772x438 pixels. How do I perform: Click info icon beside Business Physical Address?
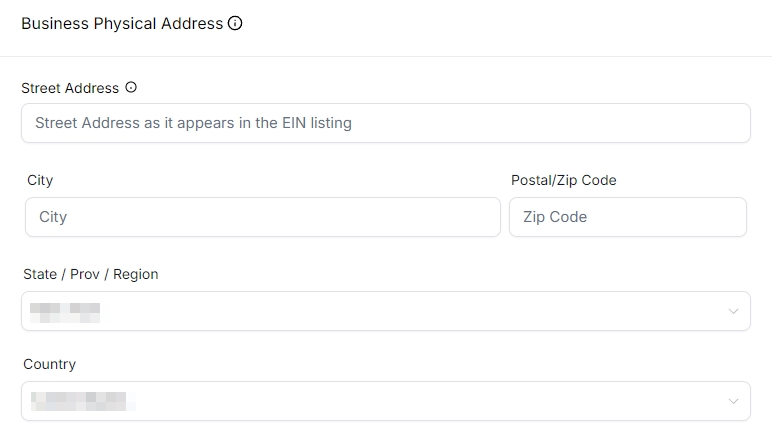(x=235, y=23)
